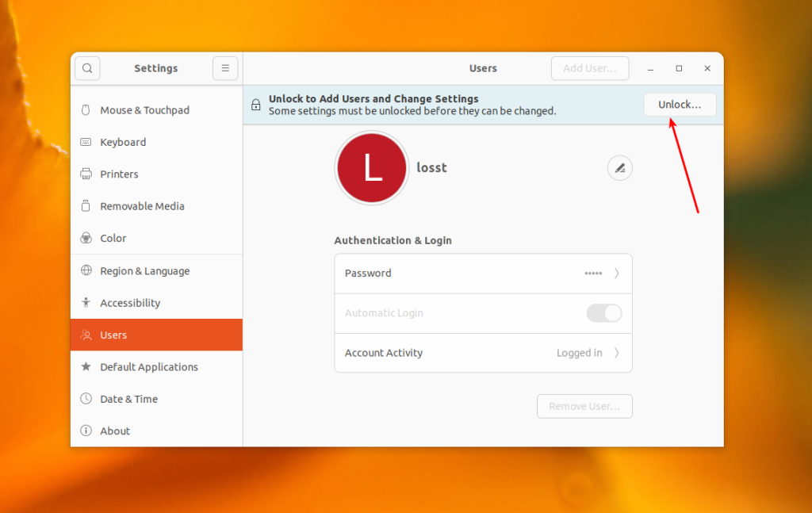The height and width of the screenshot is (513, 812).
Task: Expand the Account Activity chevron
Action: click(x=616, y=353)
